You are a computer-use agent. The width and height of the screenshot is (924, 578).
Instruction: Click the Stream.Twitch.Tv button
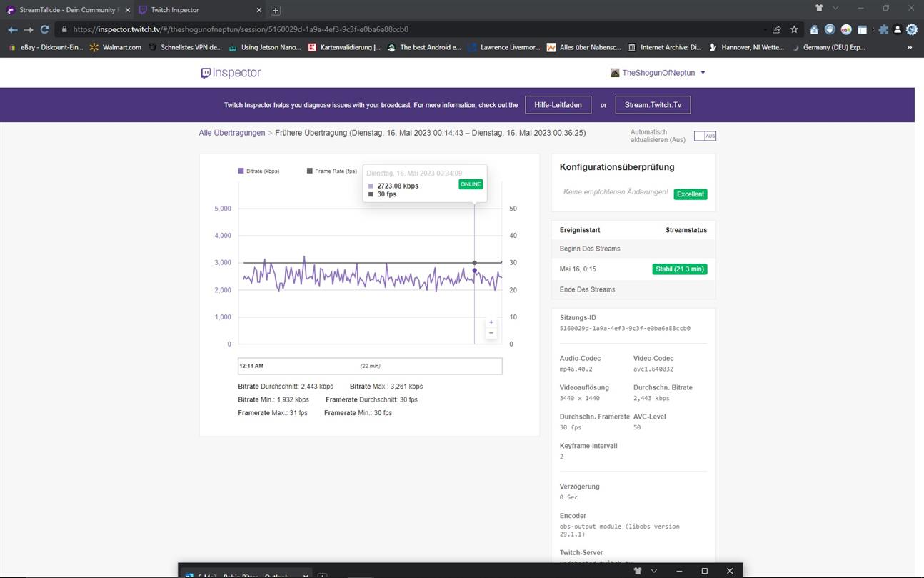[x=653, y=105]
